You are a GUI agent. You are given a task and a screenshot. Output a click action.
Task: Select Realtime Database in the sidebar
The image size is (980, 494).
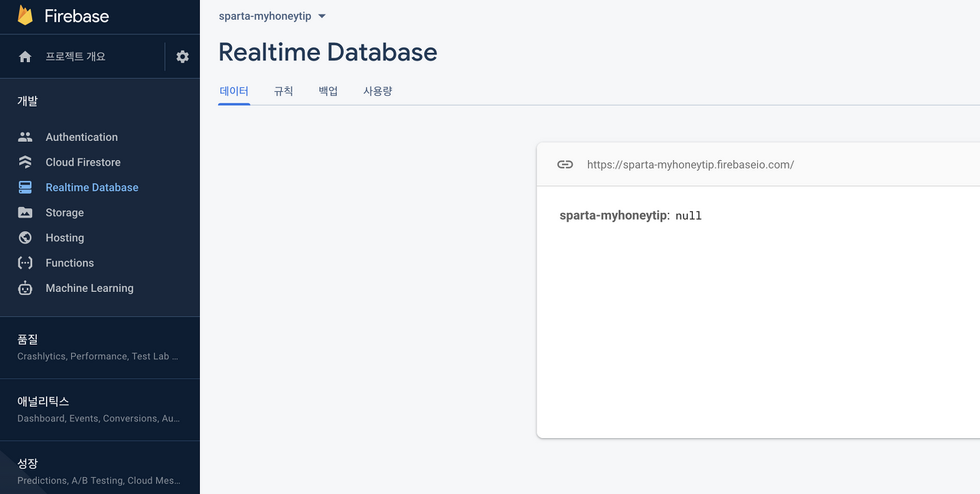point(92,188)
